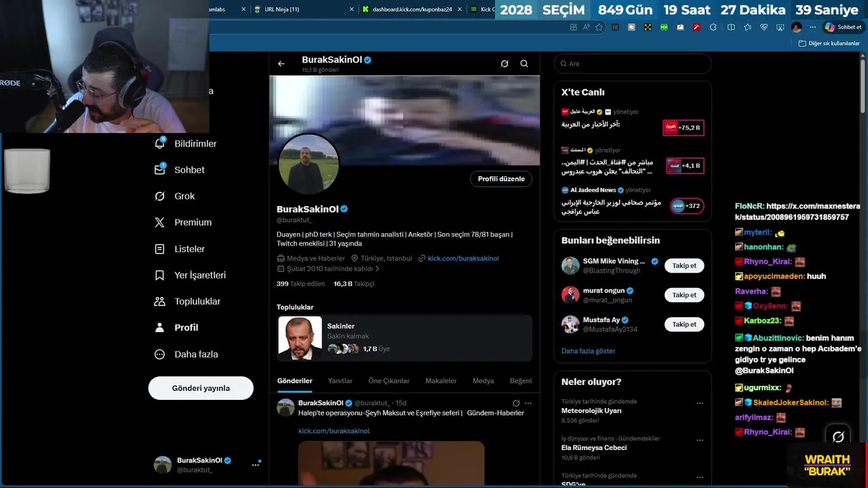Open more options for Meteorolojik Uyarı trend

700,403
